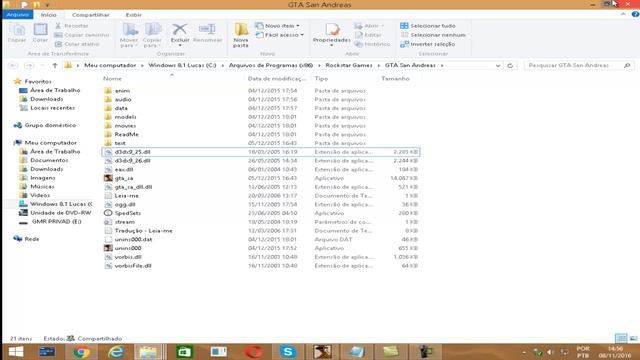Open Grupo doméstico in sidebar

point(50,125)
